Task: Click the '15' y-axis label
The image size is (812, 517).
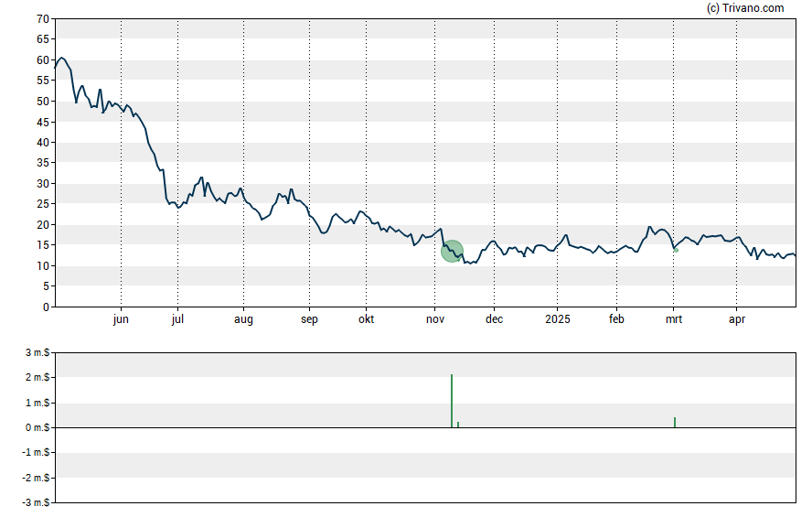Action: 43,245
